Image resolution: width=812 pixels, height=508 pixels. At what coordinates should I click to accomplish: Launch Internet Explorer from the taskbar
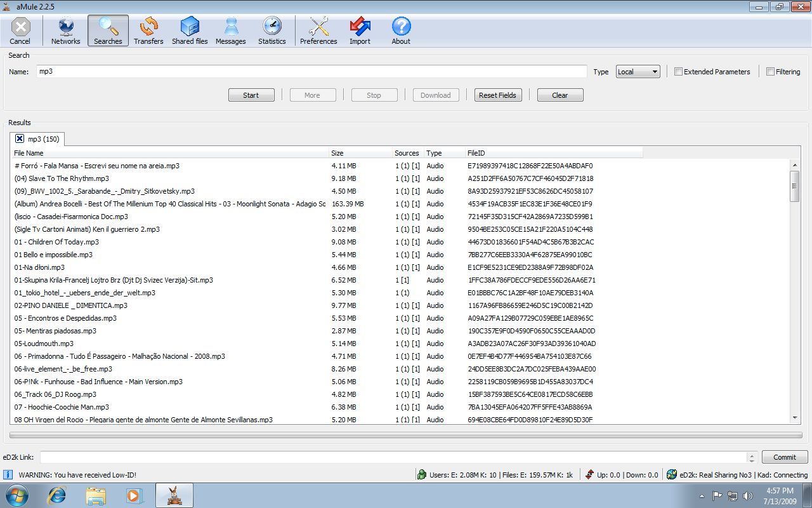pos(57,495)
